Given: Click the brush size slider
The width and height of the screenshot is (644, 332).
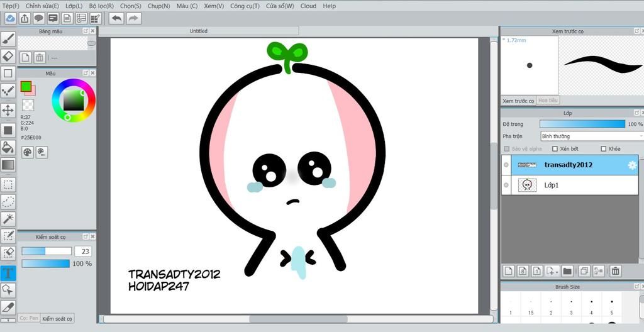Looking at the screenshot, I should click(x=47, y=251).
